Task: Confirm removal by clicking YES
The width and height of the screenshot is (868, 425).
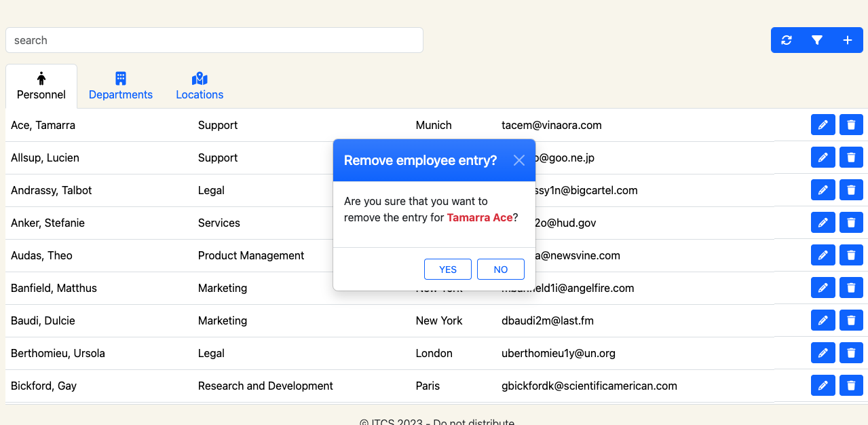Action: pyautogui.click(x=448, y=270)
